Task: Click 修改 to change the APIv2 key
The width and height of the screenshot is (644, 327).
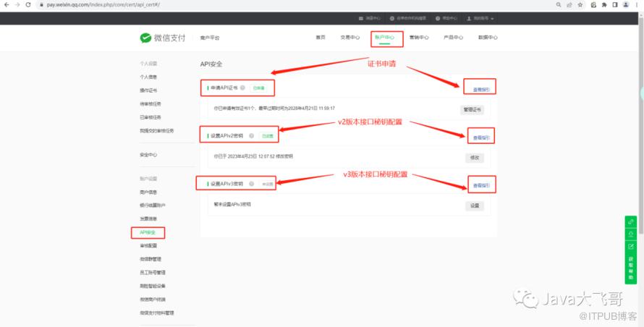Action: (x=475, y=158)
